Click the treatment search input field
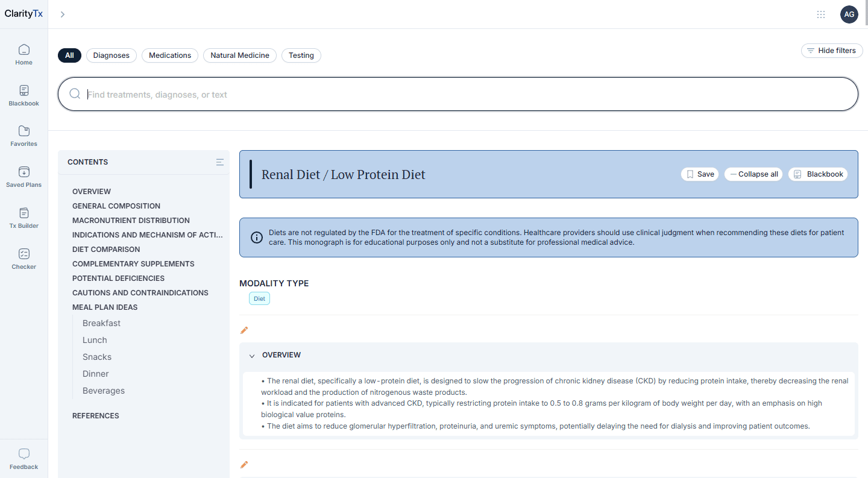 coord(458,95)
